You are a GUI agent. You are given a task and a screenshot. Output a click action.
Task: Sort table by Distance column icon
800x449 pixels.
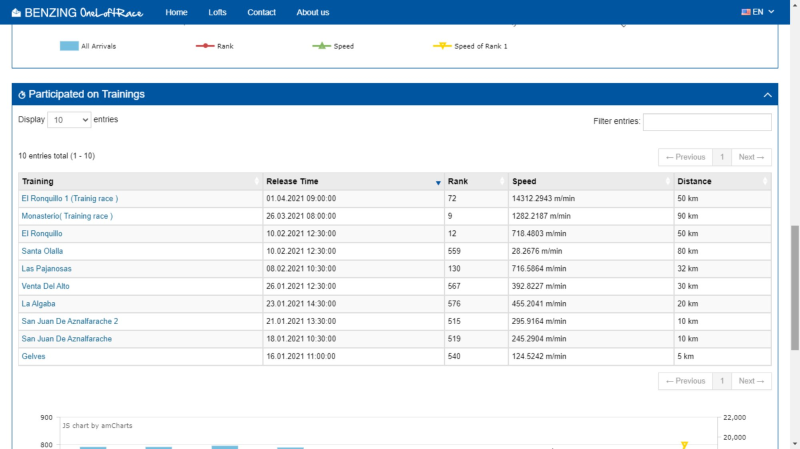(x=766, y=182)
